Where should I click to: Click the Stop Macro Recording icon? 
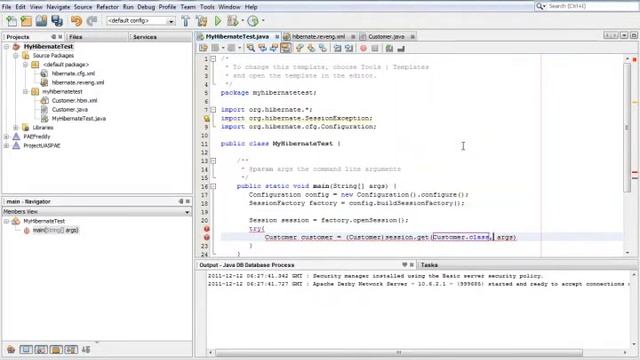pos(375,48)
